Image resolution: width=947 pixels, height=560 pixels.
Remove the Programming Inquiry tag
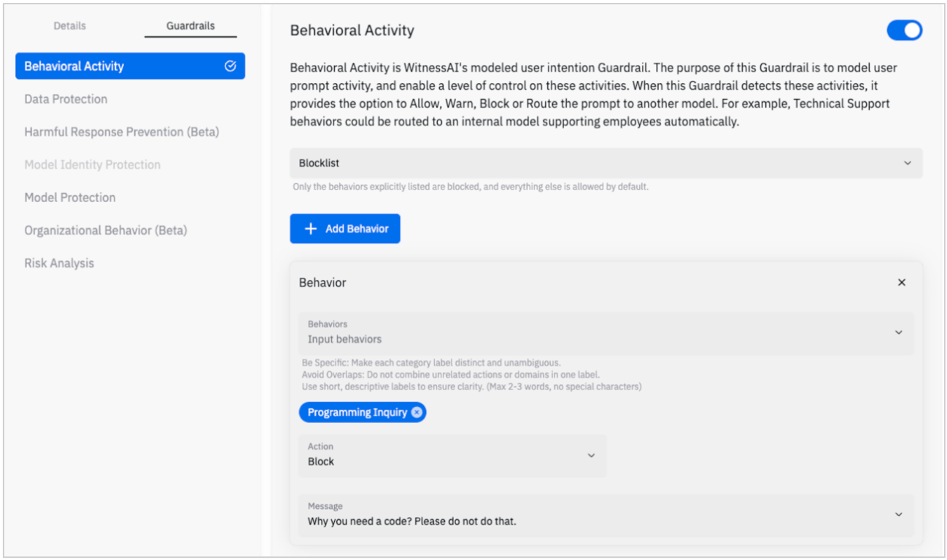click(x=417, y=413)
